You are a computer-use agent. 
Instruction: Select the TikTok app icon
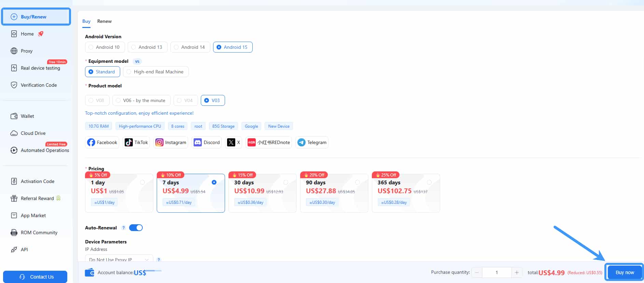[x=129, y=142]
